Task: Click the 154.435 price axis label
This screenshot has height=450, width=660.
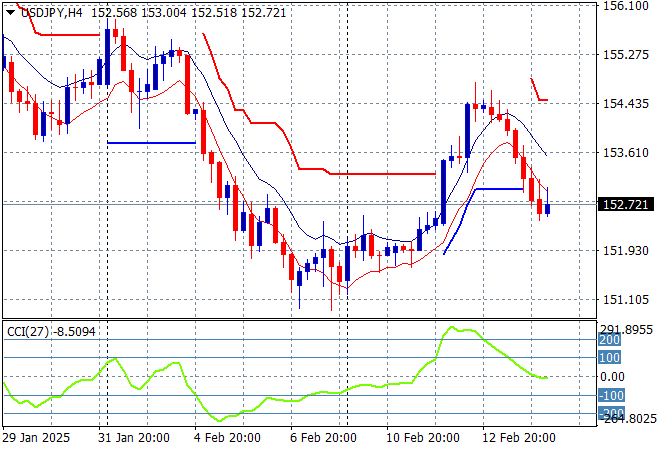Action: (x=626, y=104)
